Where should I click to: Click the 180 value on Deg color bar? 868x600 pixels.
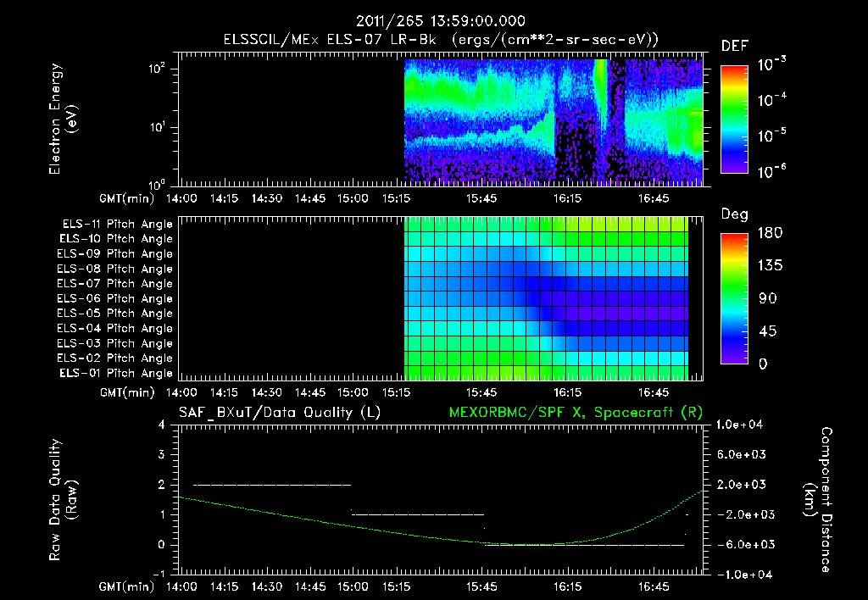(x=770, y=232)
